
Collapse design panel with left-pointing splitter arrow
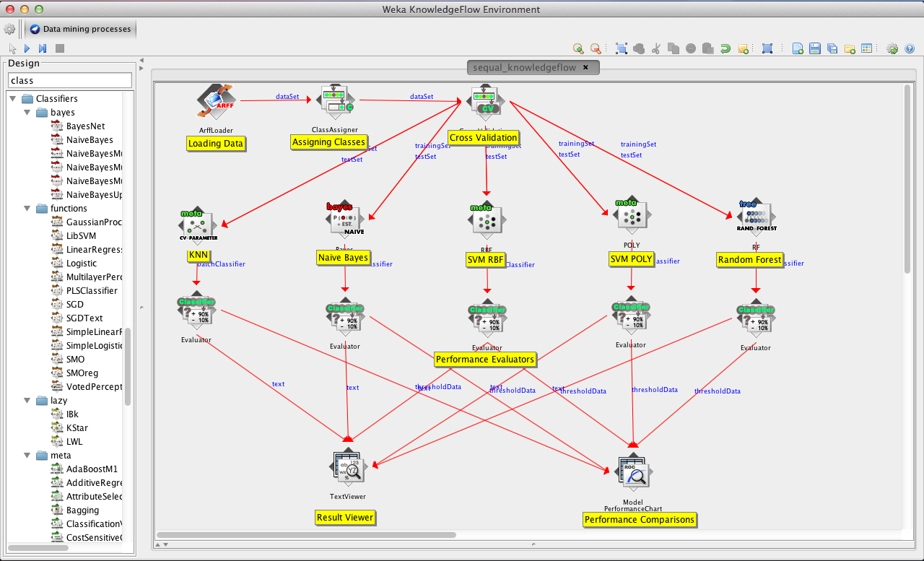tap(141, 60)
